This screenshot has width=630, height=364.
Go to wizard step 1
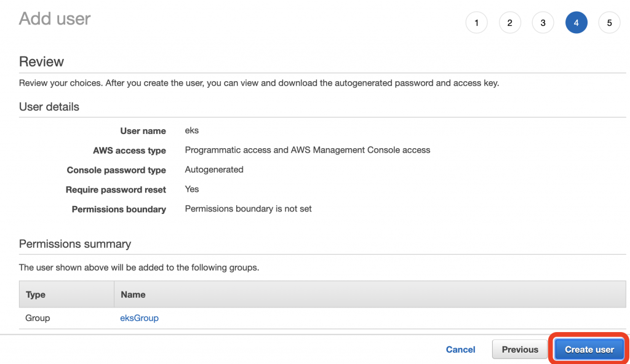(x=476, y=23)
